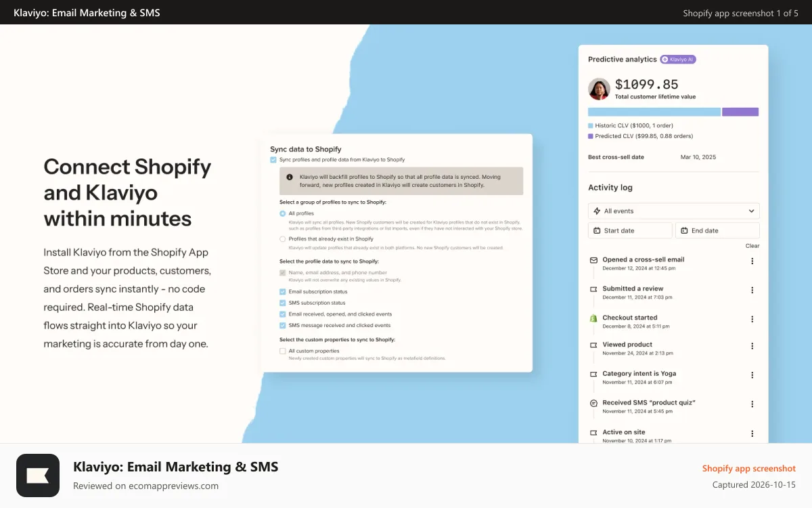Click the Klaviyo flag app logo
The image size is (812, 508).
[38, 475]
